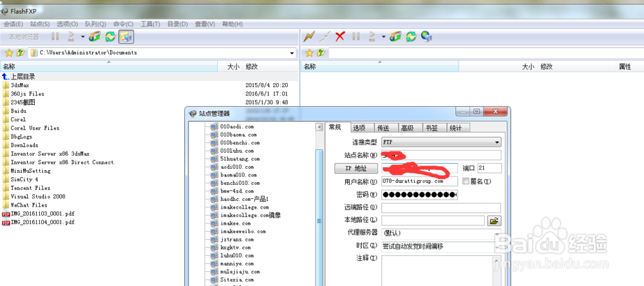Open local pane bookmarks star icon
Image resolution: width=644 pixels, height=286 pixels.
(x=8, y=53)
